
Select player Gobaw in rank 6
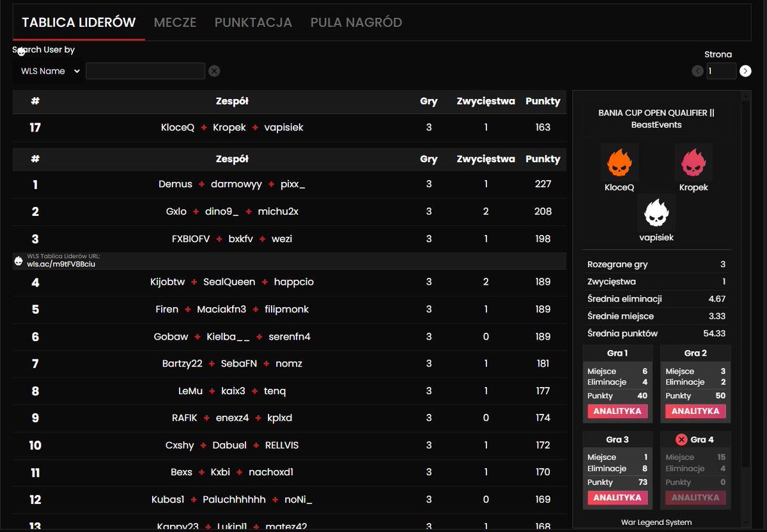point(171,337)
